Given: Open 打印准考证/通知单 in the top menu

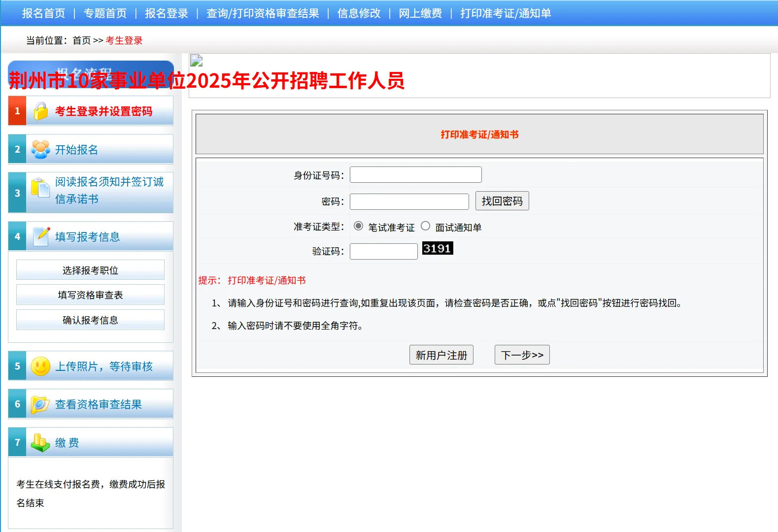Looking at the screenshot, I should pyautogui.click(x=506, y=13).
